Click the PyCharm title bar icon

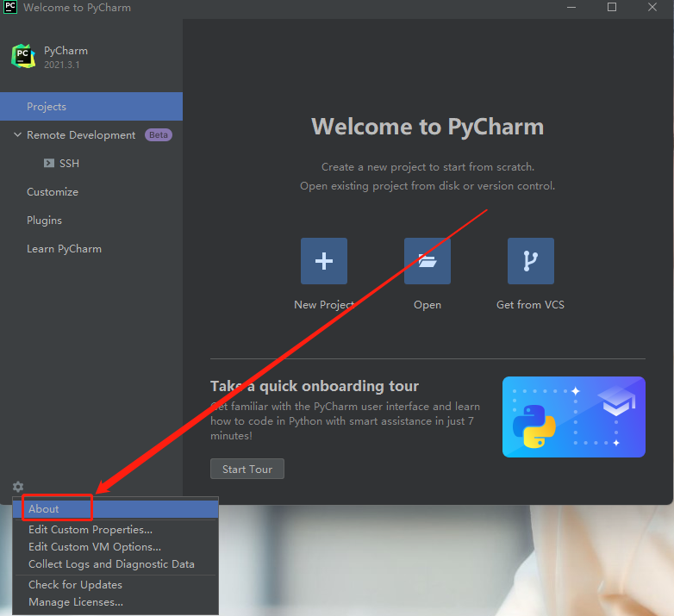coord(10,7)
